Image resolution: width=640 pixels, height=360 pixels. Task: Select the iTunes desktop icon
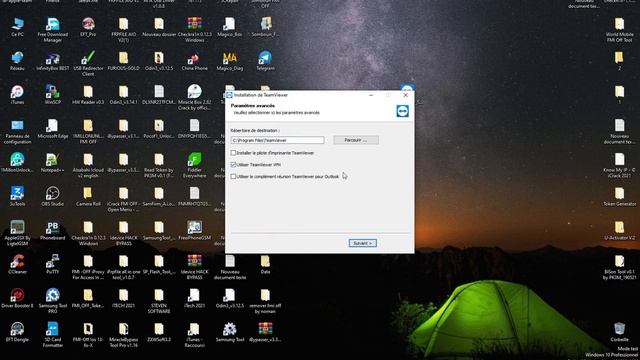point(17,96)
